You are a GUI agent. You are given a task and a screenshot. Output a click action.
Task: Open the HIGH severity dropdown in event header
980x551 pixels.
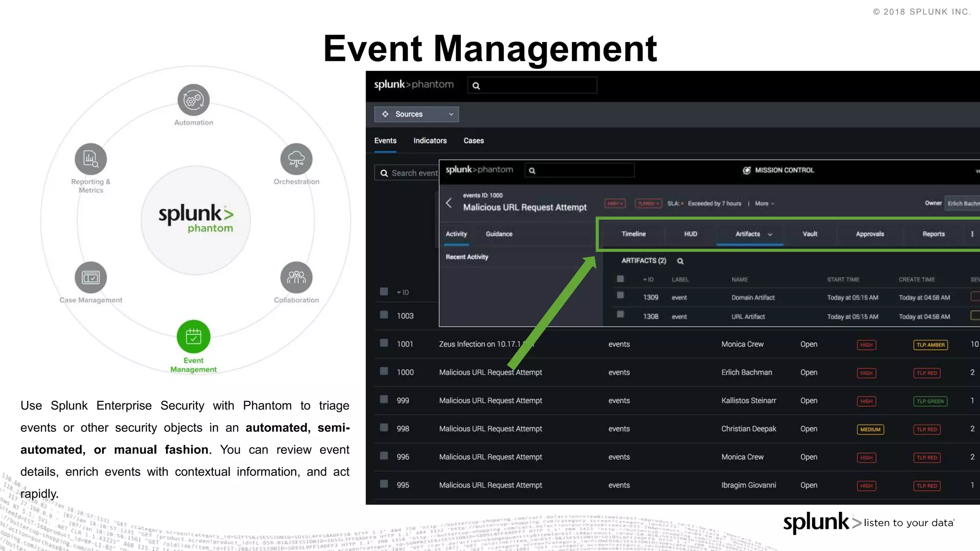pos(615,204)
